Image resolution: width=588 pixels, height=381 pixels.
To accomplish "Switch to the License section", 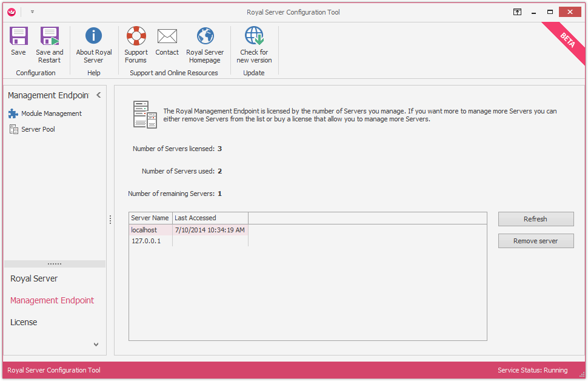I will tap(24, 322).
